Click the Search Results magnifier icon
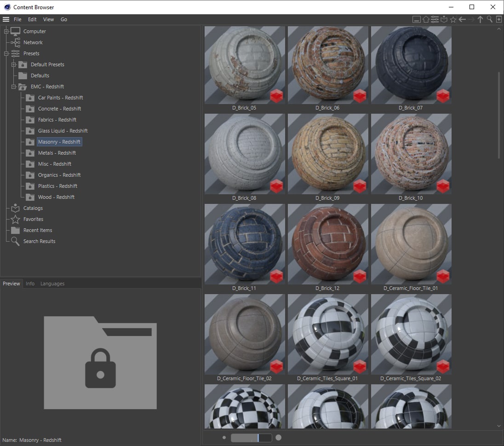Screen dimensions: 504x446 pos(15,241)
